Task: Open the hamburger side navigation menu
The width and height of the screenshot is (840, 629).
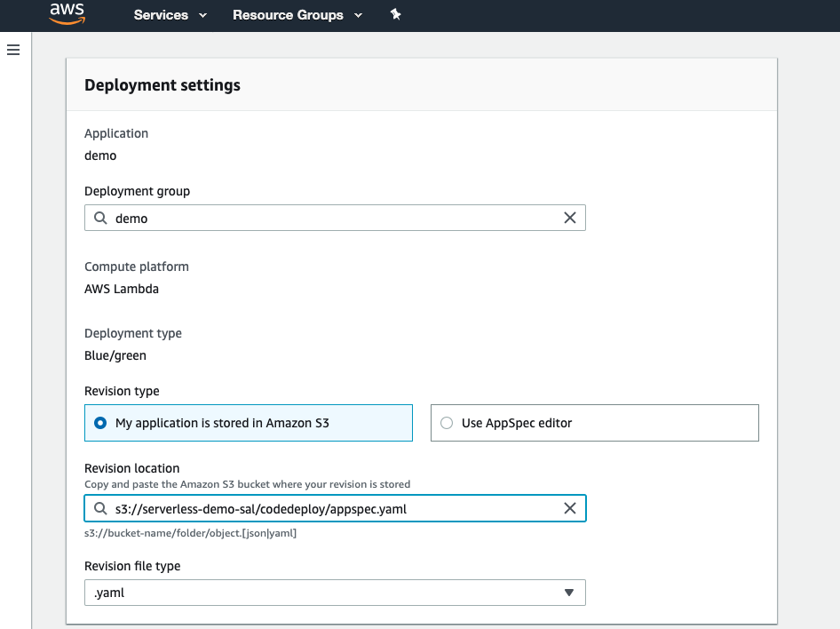Action: 13,50
